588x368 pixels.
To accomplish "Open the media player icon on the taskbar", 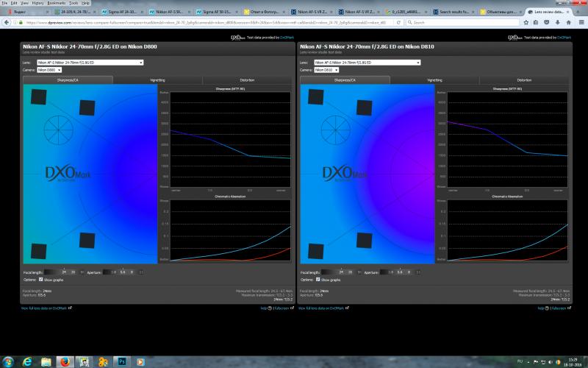I will (x=140, y=361).
